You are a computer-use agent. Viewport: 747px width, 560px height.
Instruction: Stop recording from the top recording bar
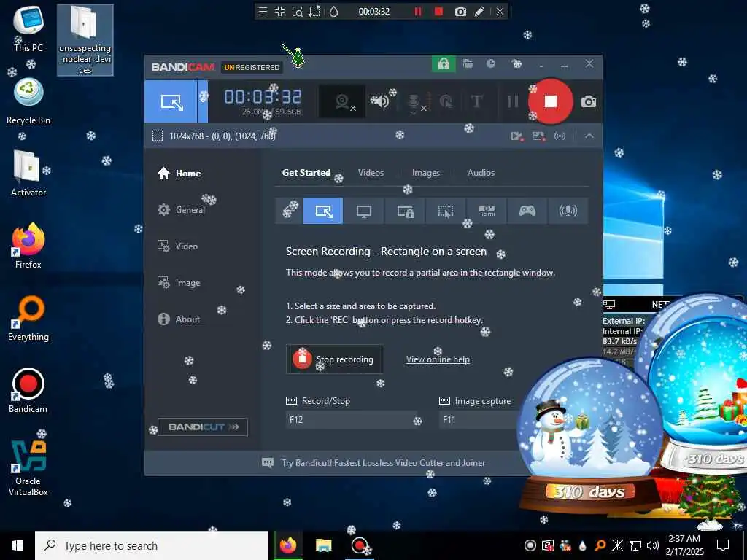pyautogui.click(x=438, y=12)
